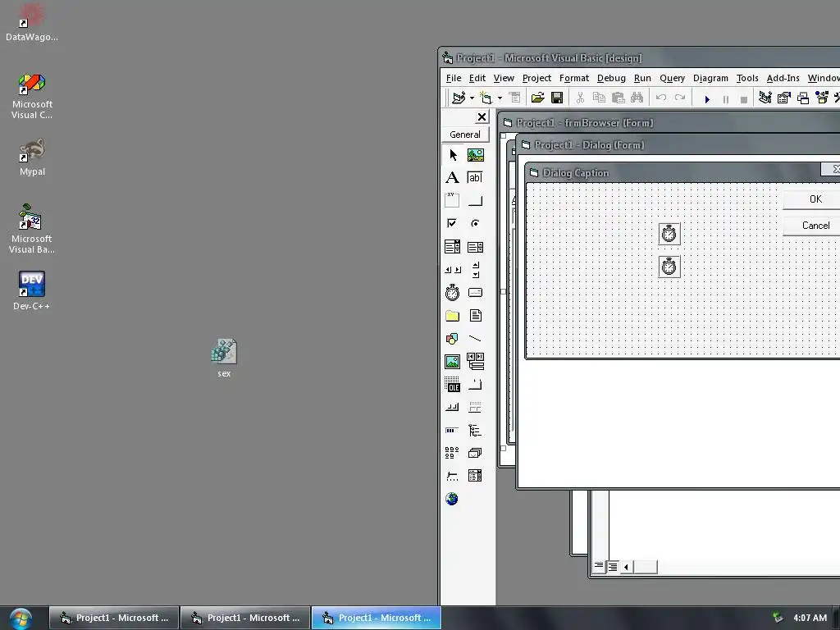Screen dimensions: 840x630
Task: Select the lower Timer control on the form
Action: (669, 267)
